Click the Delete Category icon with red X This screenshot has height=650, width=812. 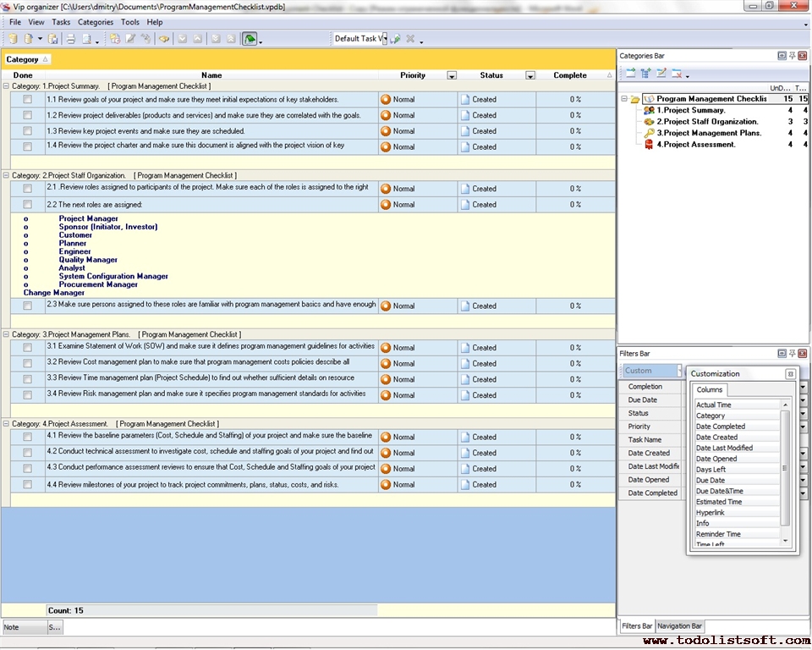(677, 74)
